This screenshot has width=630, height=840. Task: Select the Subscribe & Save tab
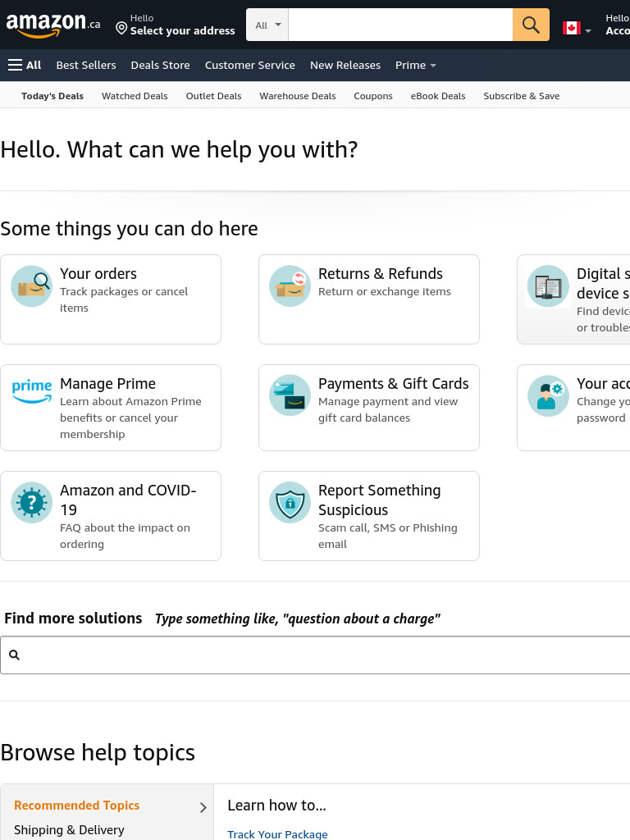point(521,96)
